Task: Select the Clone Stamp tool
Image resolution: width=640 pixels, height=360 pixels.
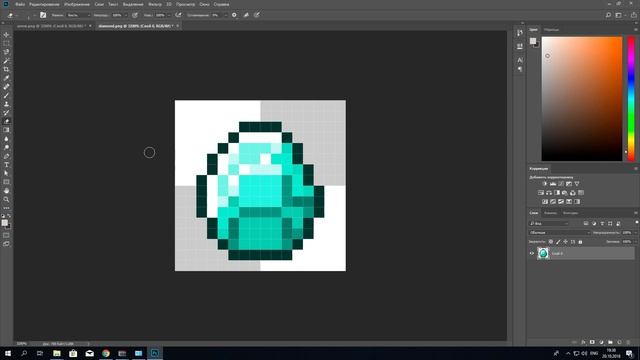Action: (6, 104)
